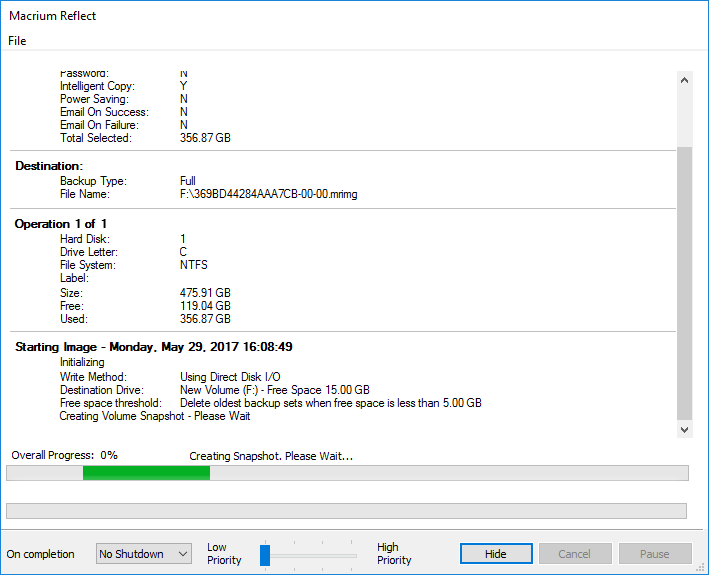
Task: Open the On completion No Shutdown dropdown
Action: pos(144,554)
